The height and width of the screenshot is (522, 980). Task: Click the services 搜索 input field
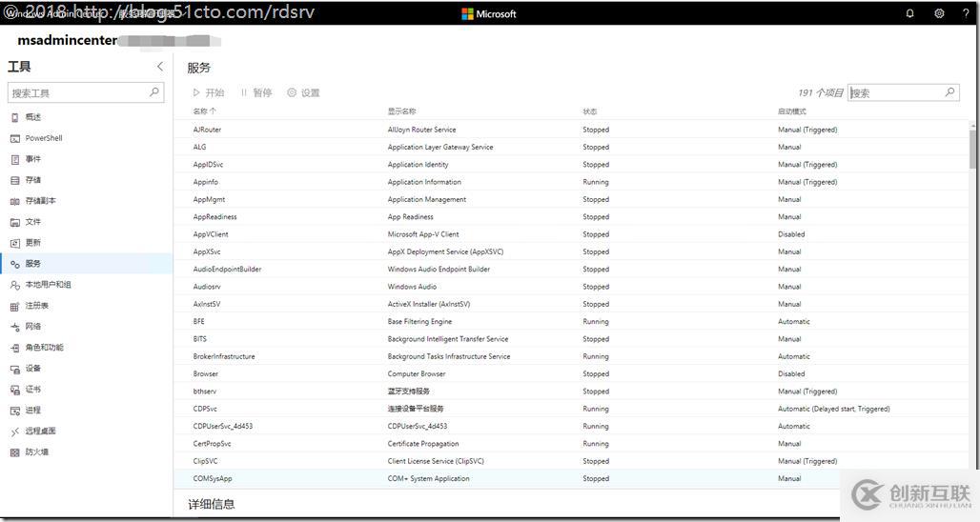tap(903, 92)
